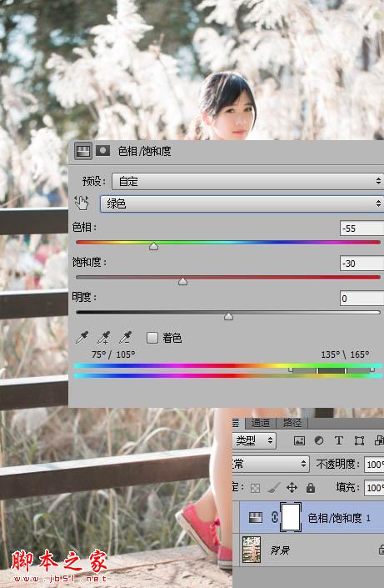Open the 类型 layer filter dropdown
384x588 pixels.
click(254, 440)
